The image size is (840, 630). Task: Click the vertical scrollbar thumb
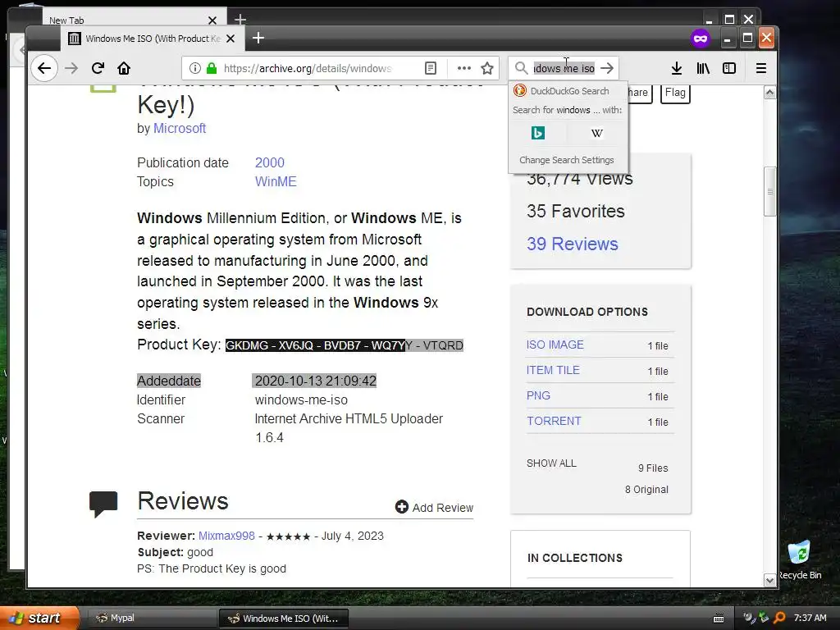pyautogui.click(x=769, y=191)
